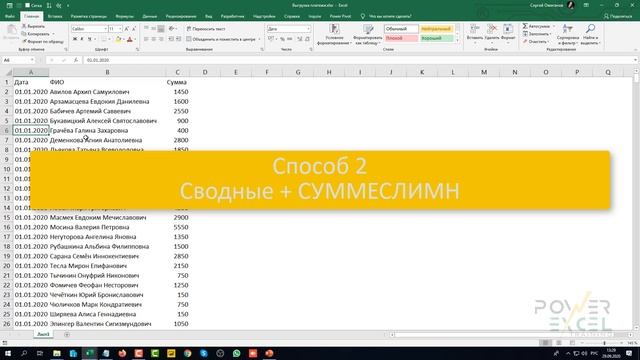The width and height of the screenshot is (640, 360).
Task: Switch to the Data (Данные) tab
Action: click(149, 16)
